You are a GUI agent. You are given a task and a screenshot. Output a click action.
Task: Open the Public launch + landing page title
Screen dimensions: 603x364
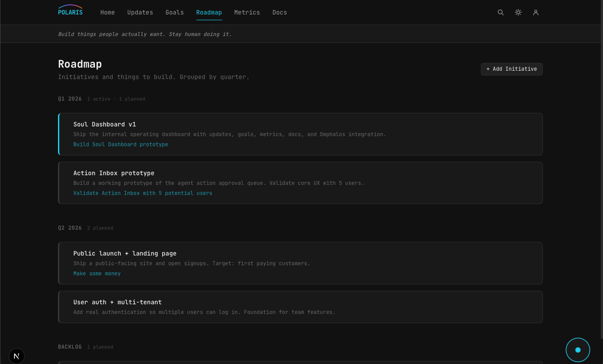125,253
